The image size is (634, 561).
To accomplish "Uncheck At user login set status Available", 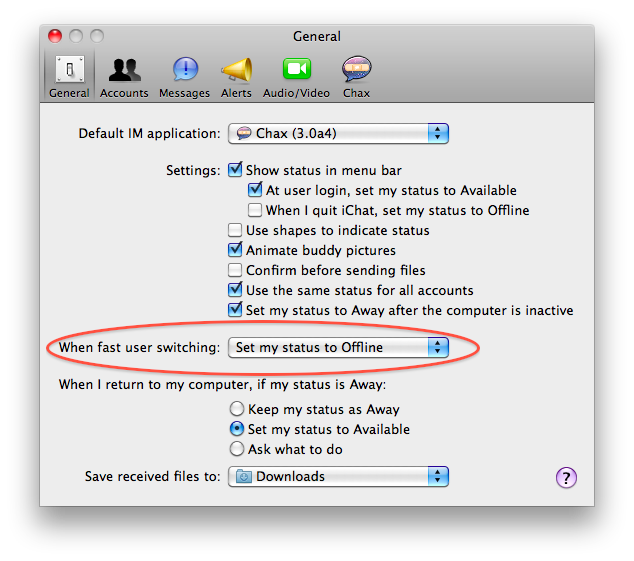I will 255,190.
